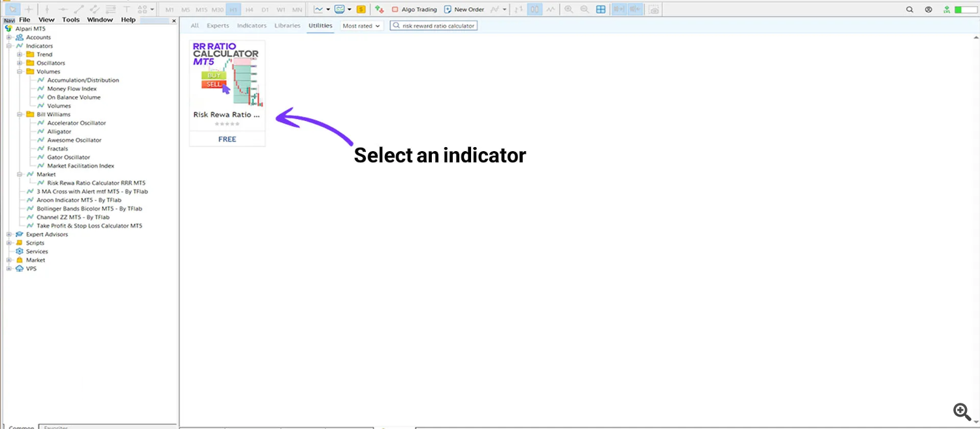The height and width of the screenshot is (429, 980).
Task: Open the File menu
Action: click(25, 20)
